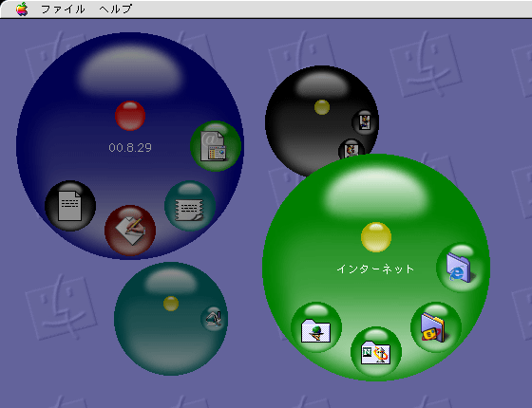
Task: Click the yellow ball in the black sphere
Action: point(322,107)
